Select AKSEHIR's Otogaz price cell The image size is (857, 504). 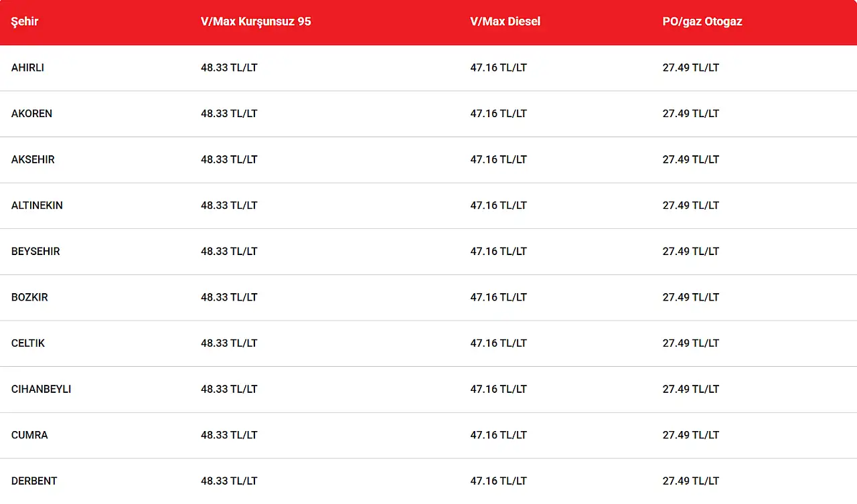point(691,159)
